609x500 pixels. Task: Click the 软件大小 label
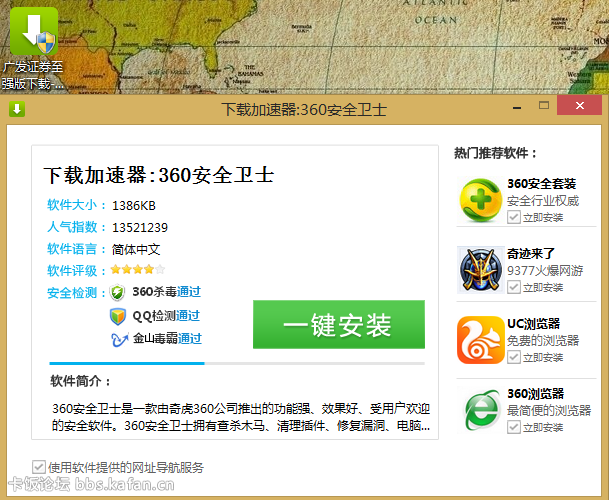point(76,205)
